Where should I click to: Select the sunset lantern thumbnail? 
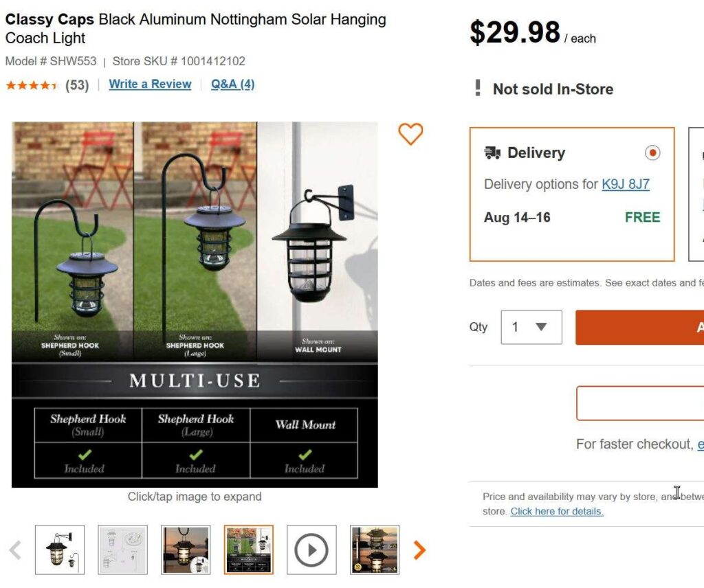(x=186, y=550)
